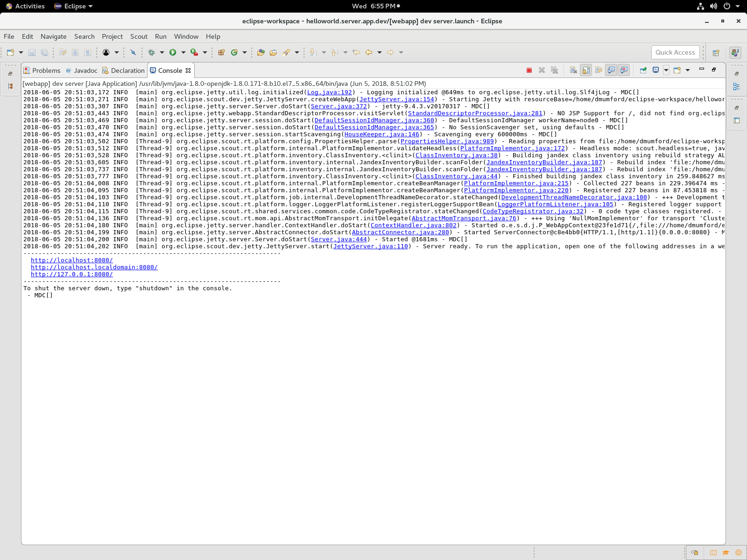Click the Back navigation arrow
Screen dimensions: 747x560
coord(369,52)
